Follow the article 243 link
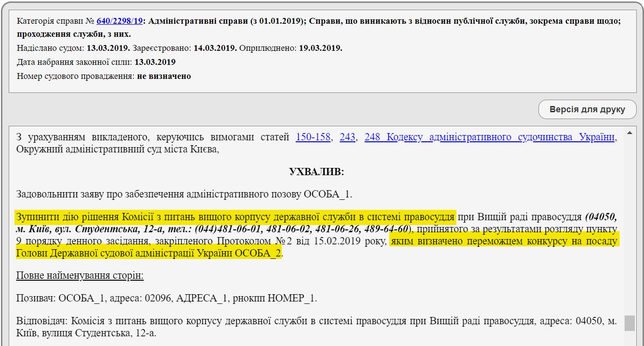The width and height of the screenshot is (644, 346). (x=347, y=137)
